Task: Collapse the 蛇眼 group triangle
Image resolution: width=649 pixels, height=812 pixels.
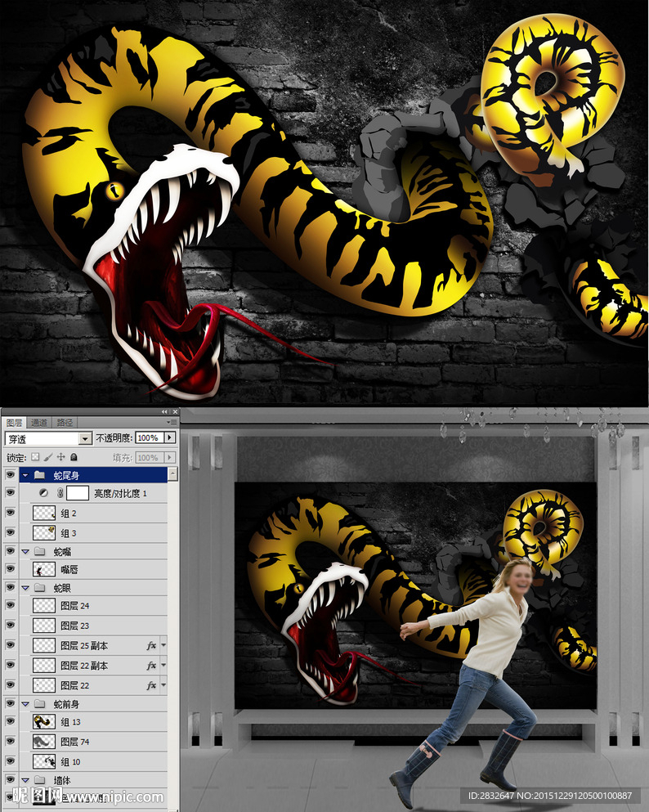Action: coord(25,588)
